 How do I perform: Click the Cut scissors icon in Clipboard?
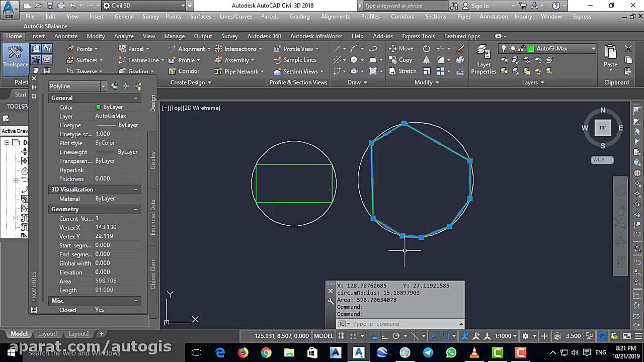pos(628,49)
